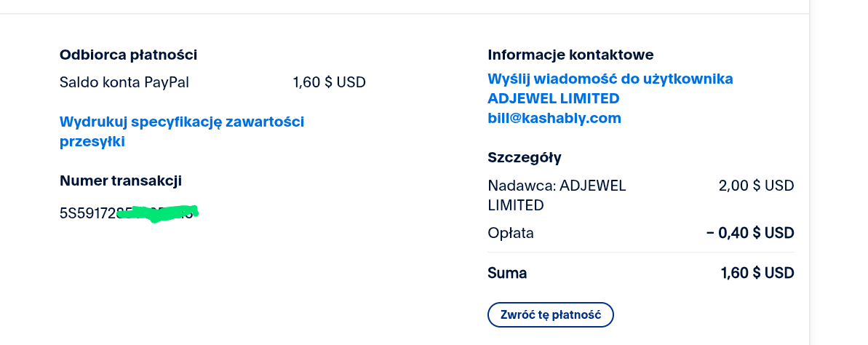This screenshot has height=345, width=868.
Task: Click "Wydrukuj specyfikację zawartości przesyłki" link
Action: 181,122
